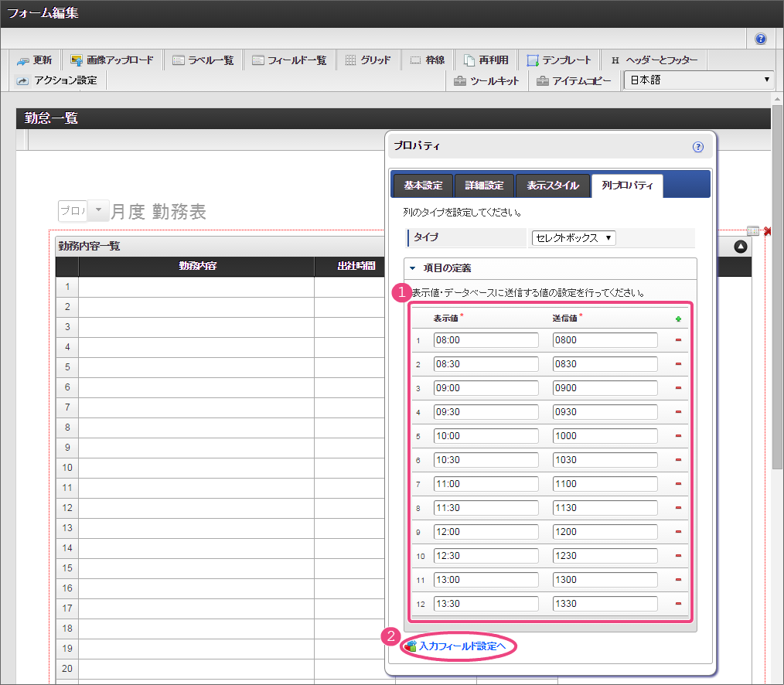Image resolution: width=784 pixels, height=685 pixels.
Task: Click the 送信値 field containing 1230
Action: 605,556
